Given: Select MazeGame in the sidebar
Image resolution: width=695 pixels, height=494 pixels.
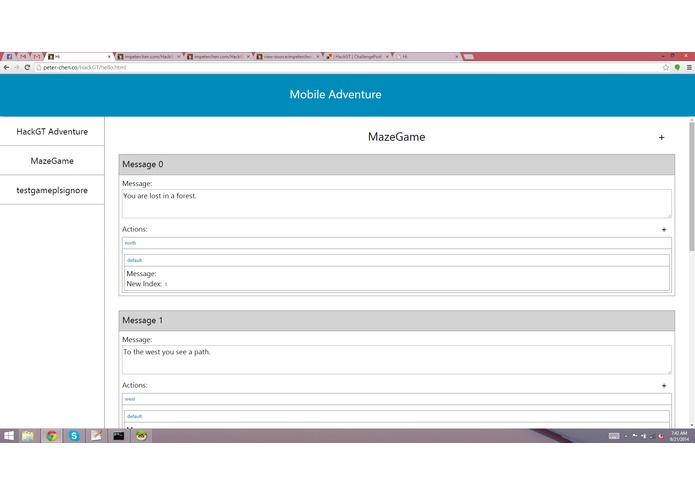Looking at the screenshot, I should [x=52, y=161].
